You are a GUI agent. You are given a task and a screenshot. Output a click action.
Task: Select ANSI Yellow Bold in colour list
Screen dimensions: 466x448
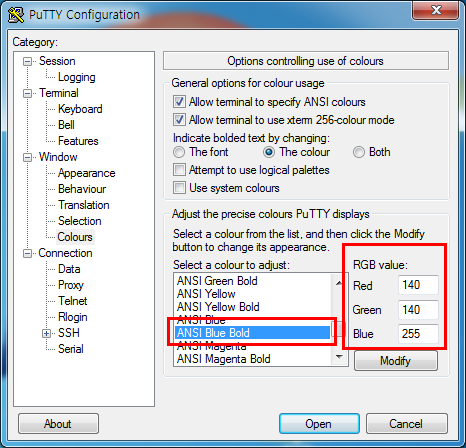click(218, 307)
